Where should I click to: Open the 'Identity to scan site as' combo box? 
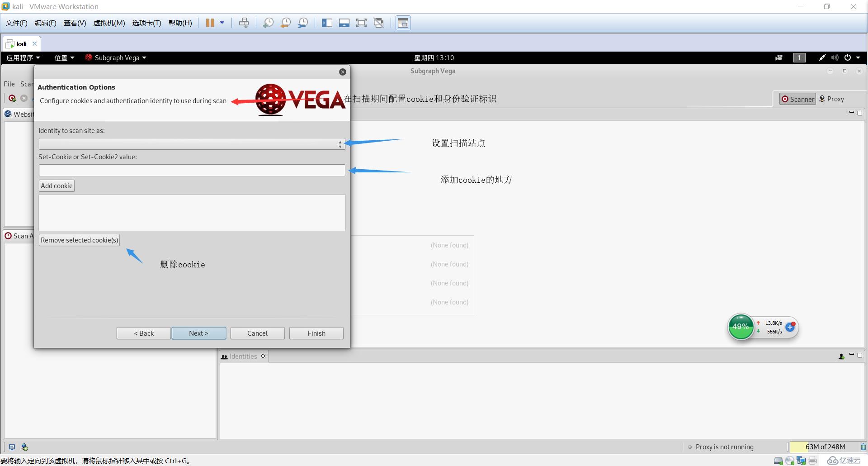[192, 144]
